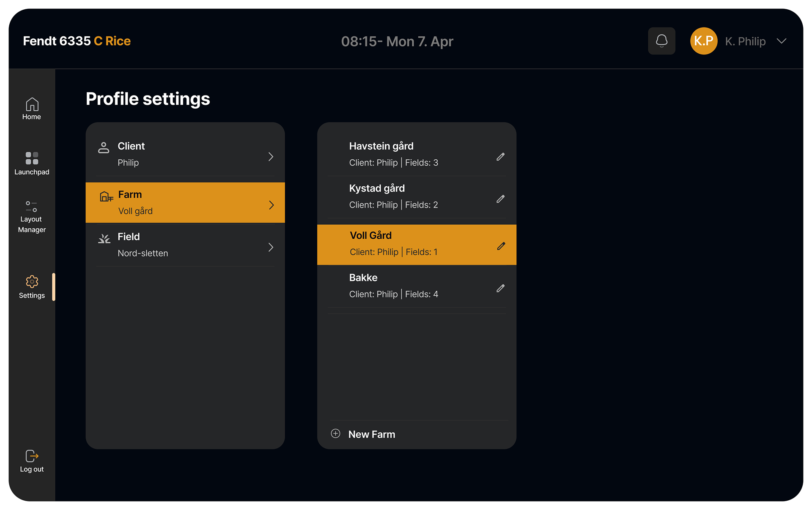
Task: Click the Client person icon
Action: (x=104, y=147)
